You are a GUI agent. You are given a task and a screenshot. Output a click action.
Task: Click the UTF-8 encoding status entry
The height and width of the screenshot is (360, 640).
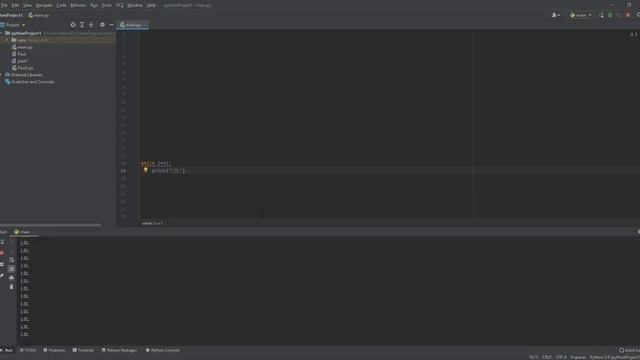[x=561, y=357]
